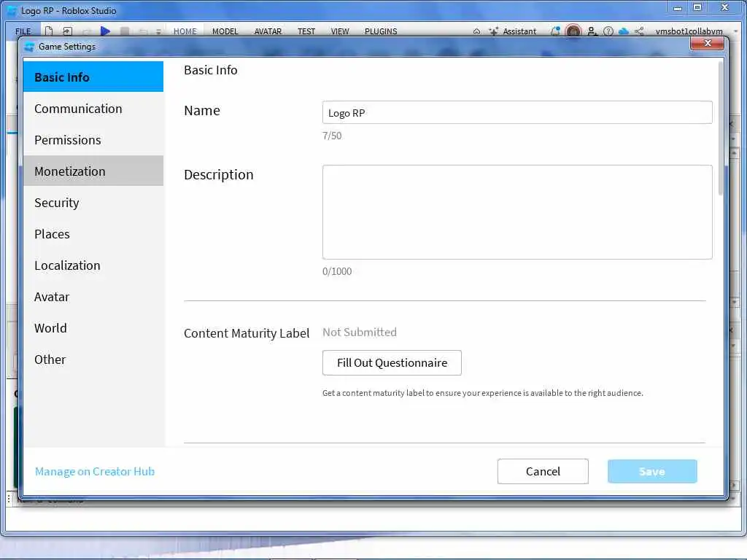Switch to the AVATAR ribbon tab
The height and width of the screenshot is (560, 747).
(x=268, y=31)
